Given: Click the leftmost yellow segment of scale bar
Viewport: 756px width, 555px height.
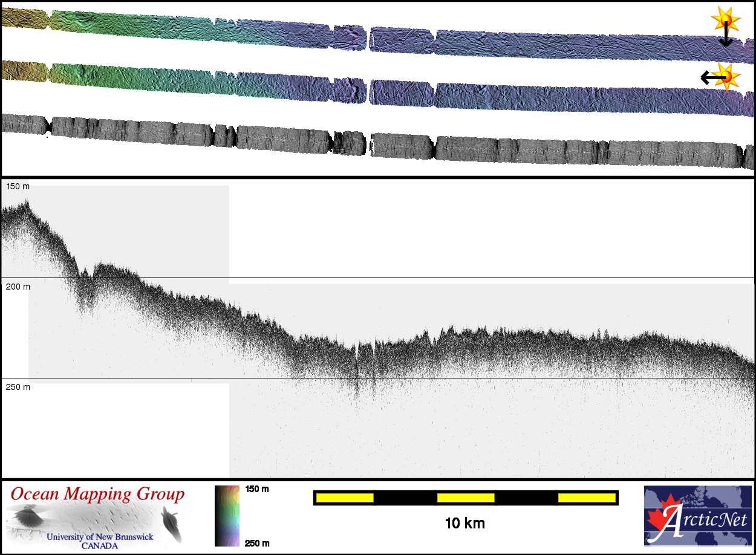Looking at the screenshot, I should coord(345,498).
